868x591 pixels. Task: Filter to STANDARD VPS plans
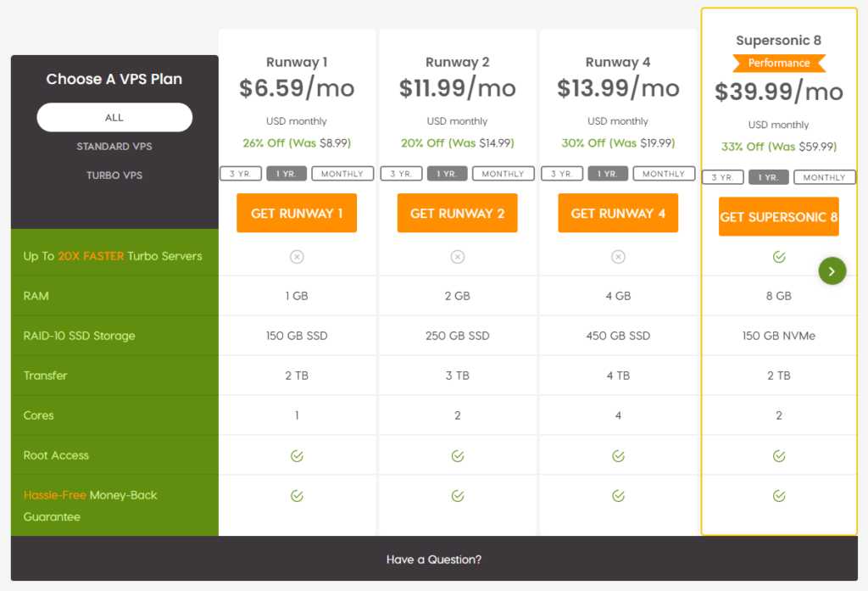[x=114, y=146]
